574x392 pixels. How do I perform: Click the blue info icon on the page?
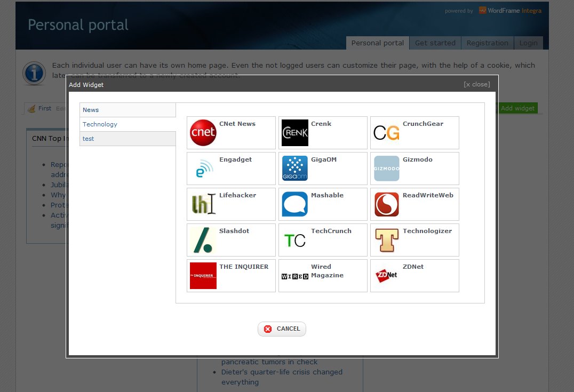34,73
